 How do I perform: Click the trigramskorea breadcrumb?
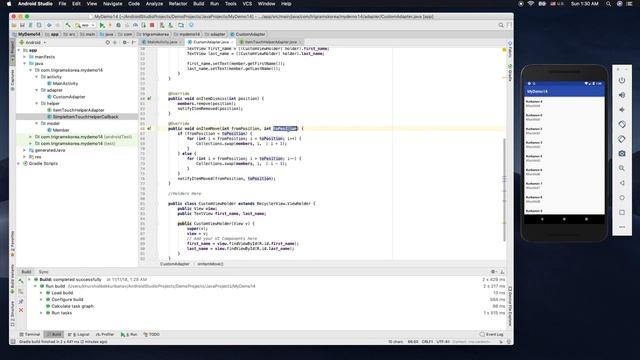[153, 34]
